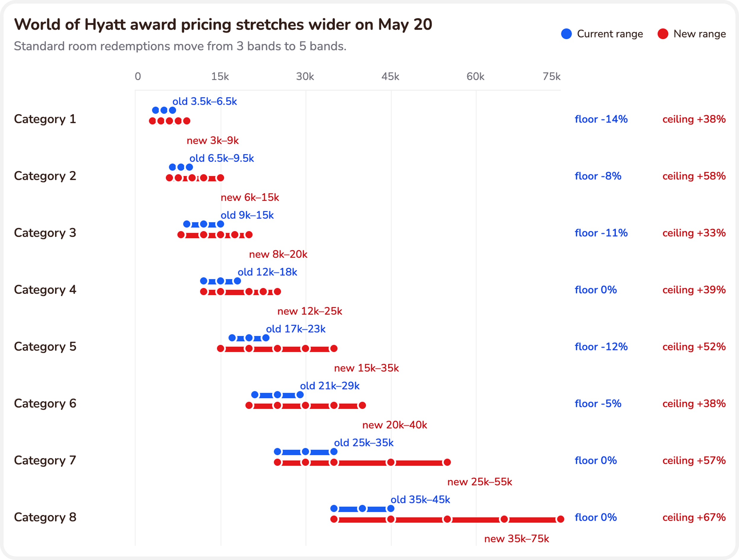The height and width of the screenshot is (560, 739).
Task: Click the Category 1 row label
Action: pos(45,119)
